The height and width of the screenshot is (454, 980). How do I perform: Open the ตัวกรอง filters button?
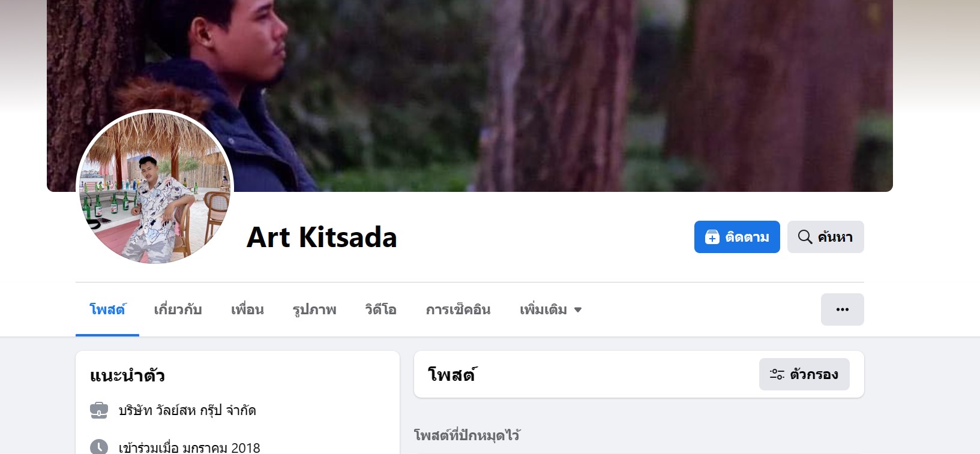(804, 374)
